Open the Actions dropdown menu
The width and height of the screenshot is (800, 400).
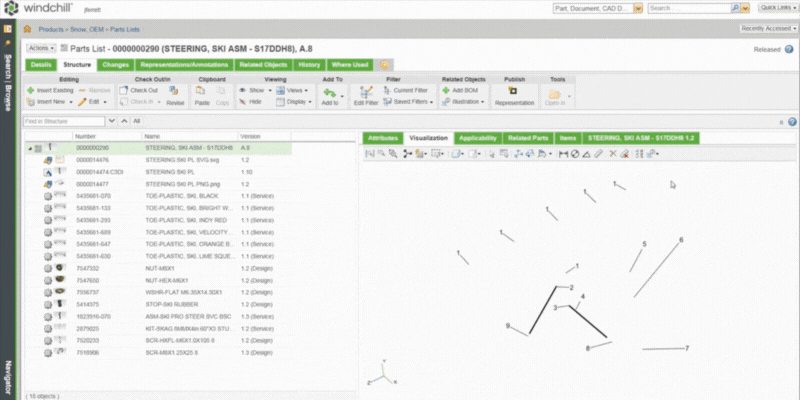[41, 48]
